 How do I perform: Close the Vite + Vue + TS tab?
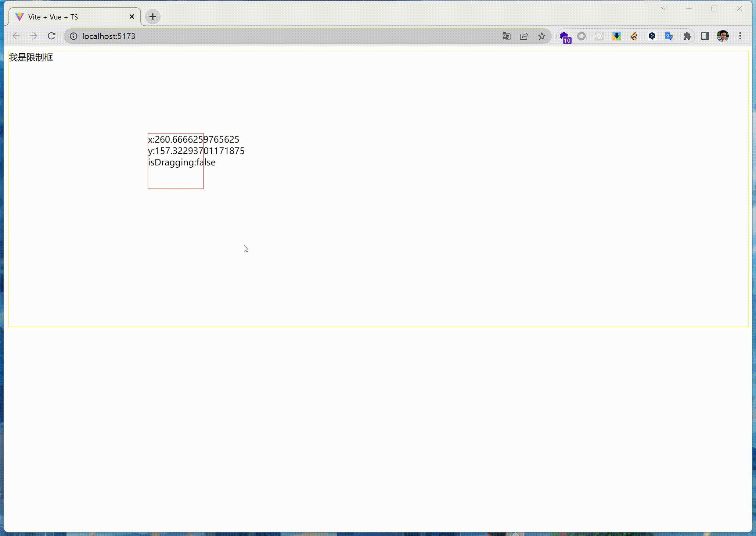132,17
